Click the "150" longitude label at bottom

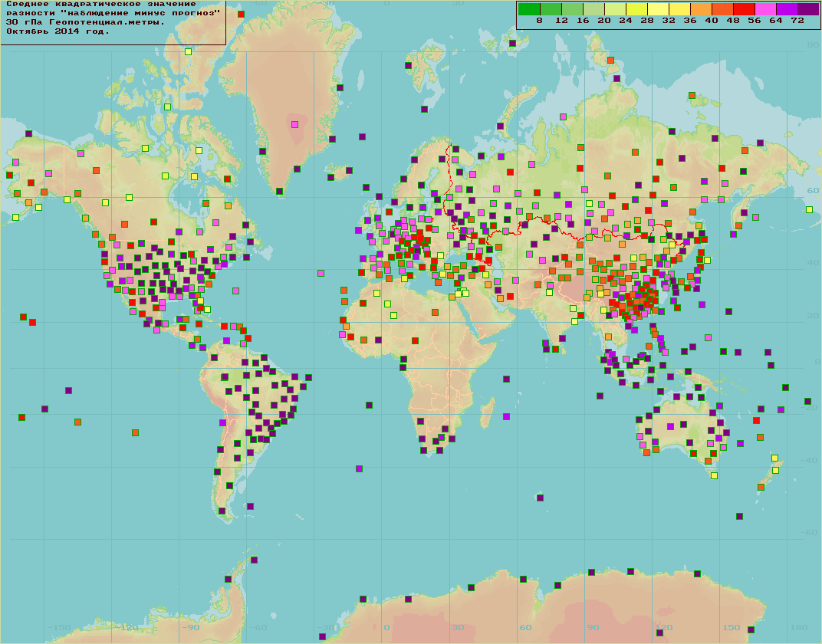731,627
